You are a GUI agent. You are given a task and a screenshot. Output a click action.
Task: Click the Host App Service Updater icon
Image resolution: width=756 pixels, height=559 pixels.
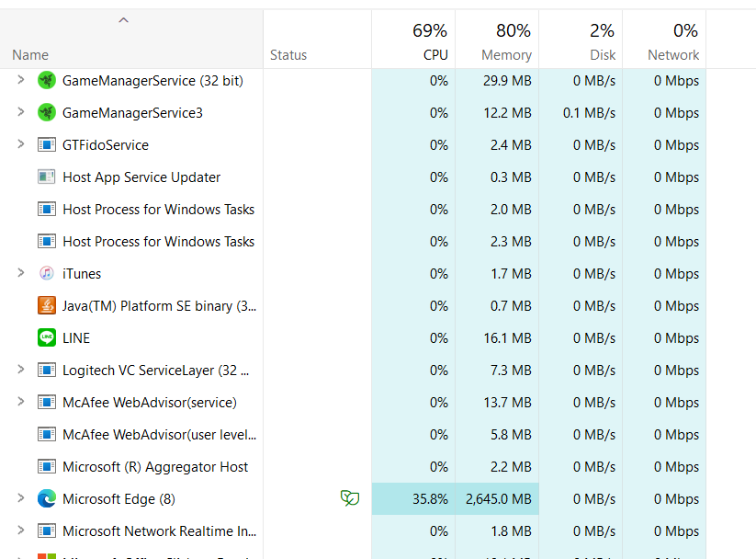pos(47,177)
